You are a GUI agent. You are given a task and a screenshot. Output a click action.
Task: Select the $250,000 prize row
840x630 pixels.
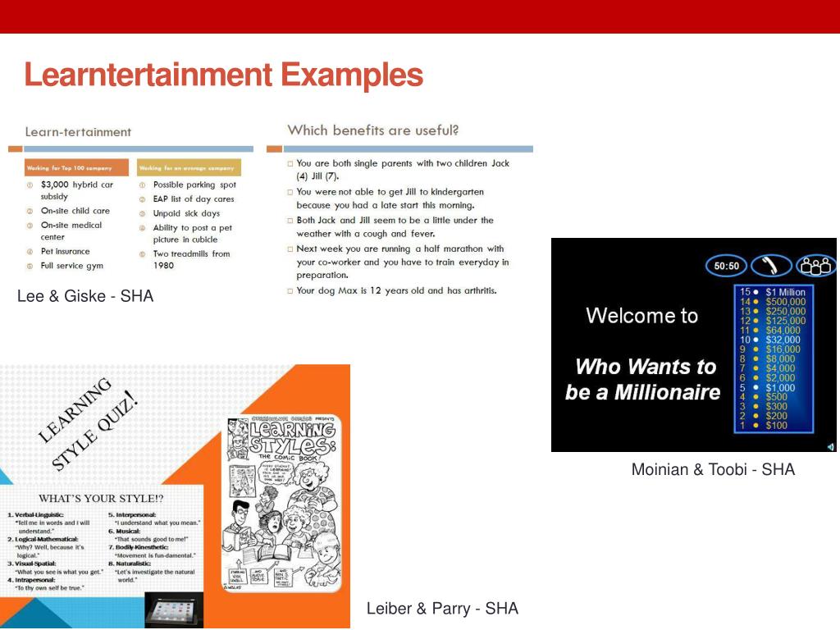click(773, 311)
